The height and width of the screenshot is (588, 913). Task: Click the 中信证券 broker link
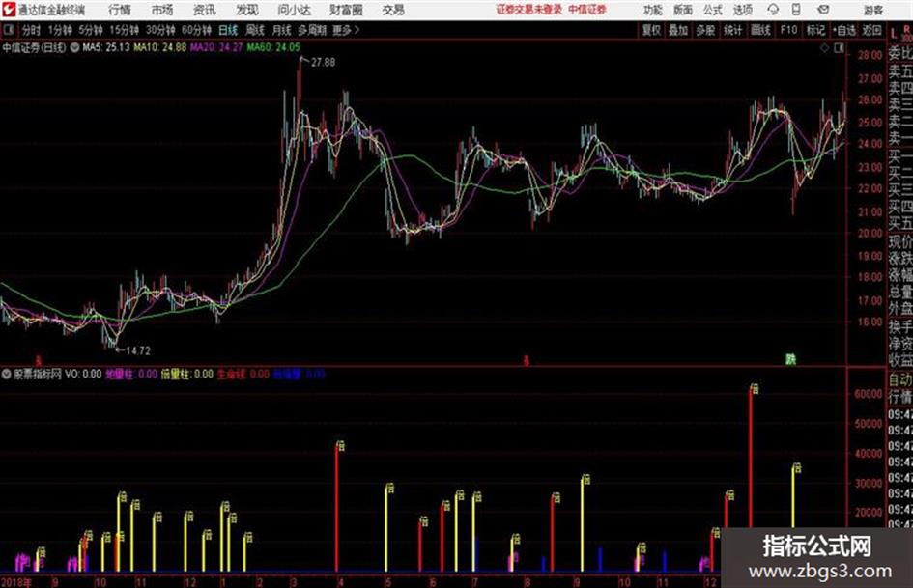coord(587,10)
